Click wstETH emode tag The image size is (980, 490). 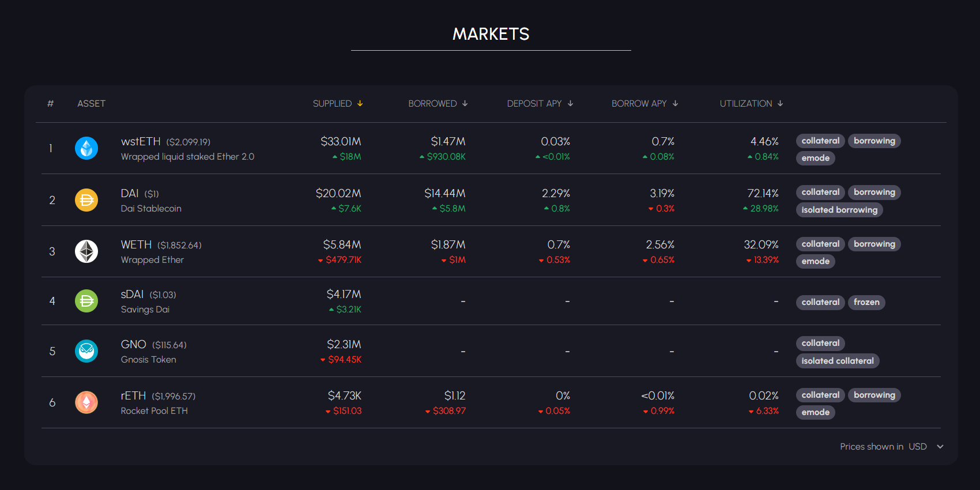(x=816, y=158)
